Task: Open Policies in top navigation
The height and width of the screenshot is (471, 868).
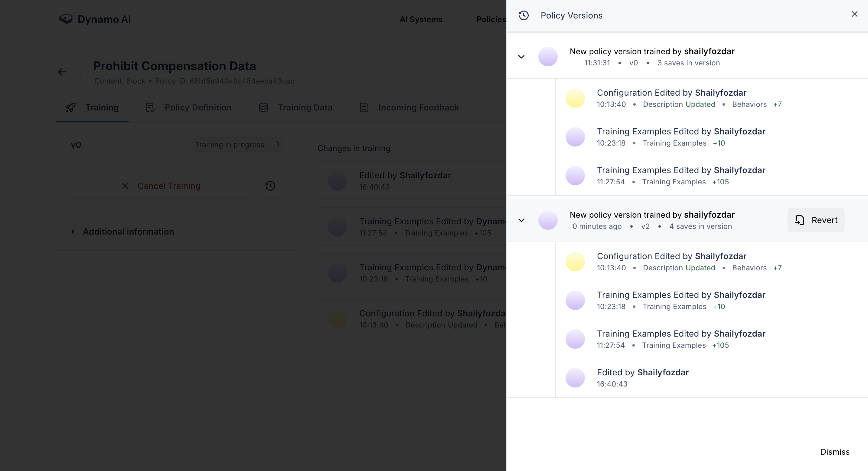Action: click(x=491, y=20)
